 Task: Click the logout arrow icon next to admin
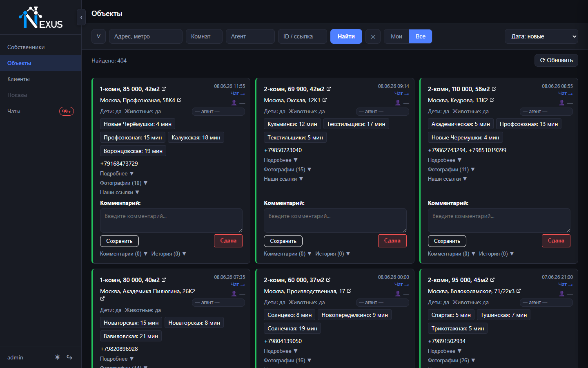pyautogui.click(x=69, y=357)
